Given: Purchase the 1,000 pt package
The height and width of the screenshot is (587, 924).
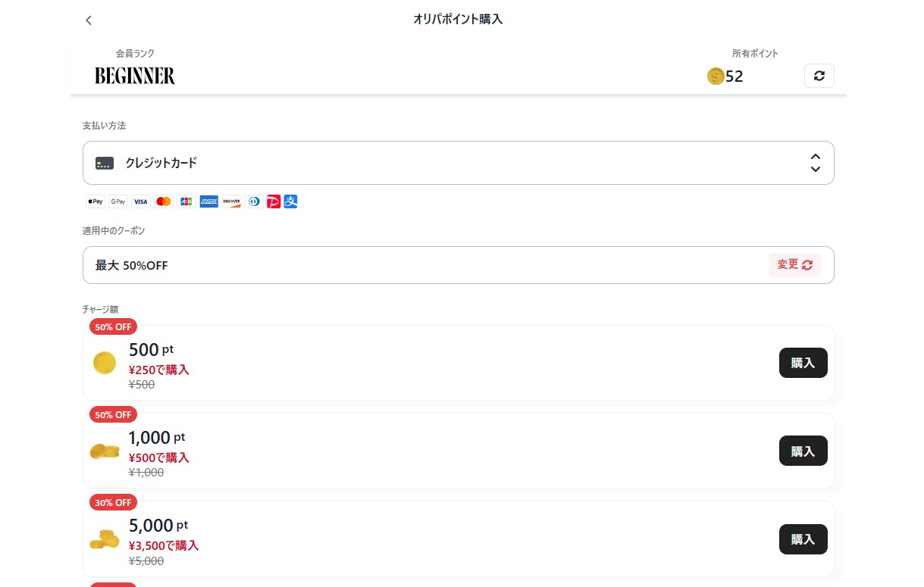Looking at the screenshot, I should [x=803, y=451].
